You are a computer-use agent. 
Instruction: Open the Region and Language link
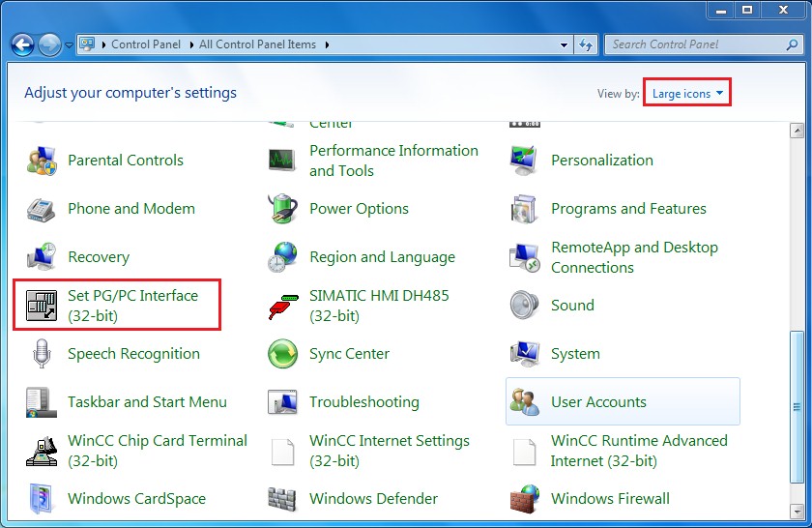coord(382,256)
